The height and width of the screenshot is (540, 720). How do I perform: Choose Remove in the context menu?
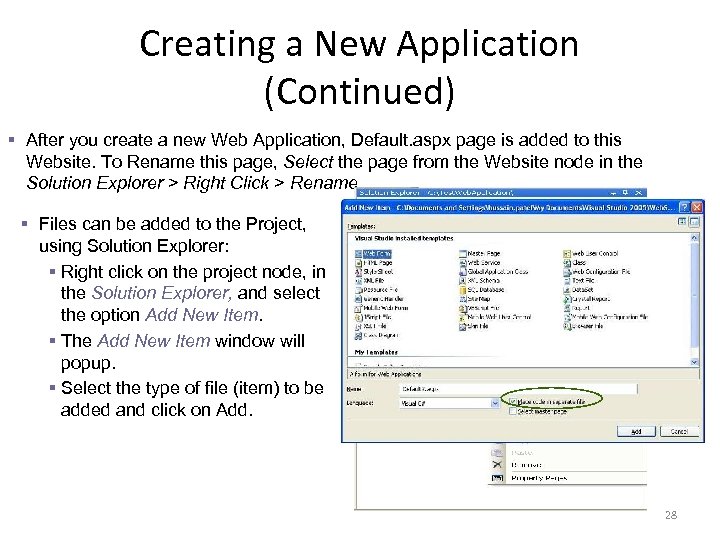pos(568,465)
